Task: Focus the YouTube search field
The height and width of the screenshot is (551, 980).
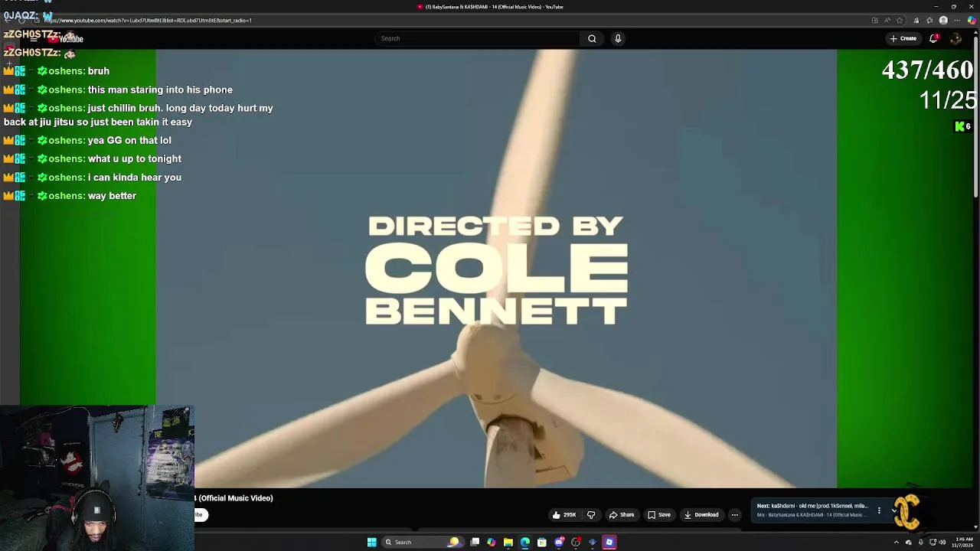Action: point(478,38)
